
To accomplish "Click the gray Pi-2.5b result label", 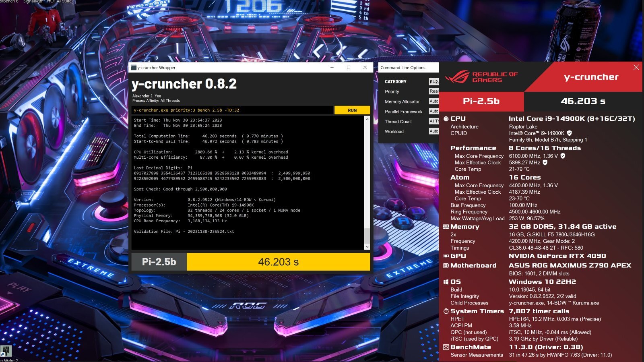I will click(x=159, y=262).
